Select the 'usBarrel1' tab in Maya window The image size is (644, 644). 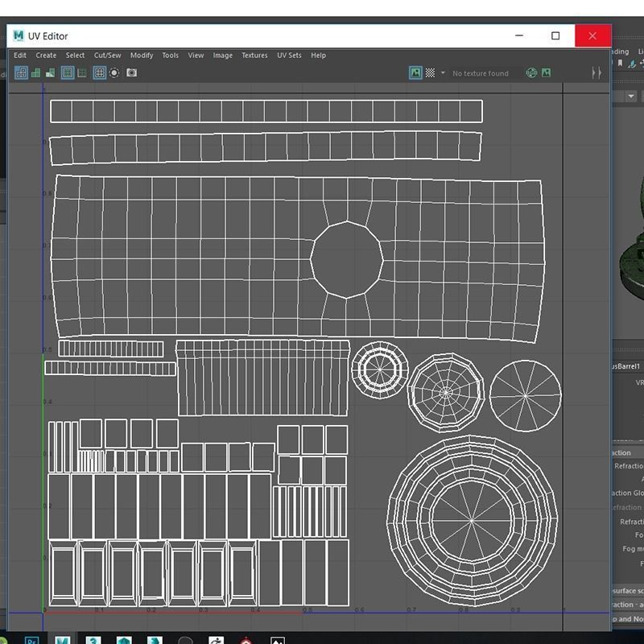coord(626,366)
